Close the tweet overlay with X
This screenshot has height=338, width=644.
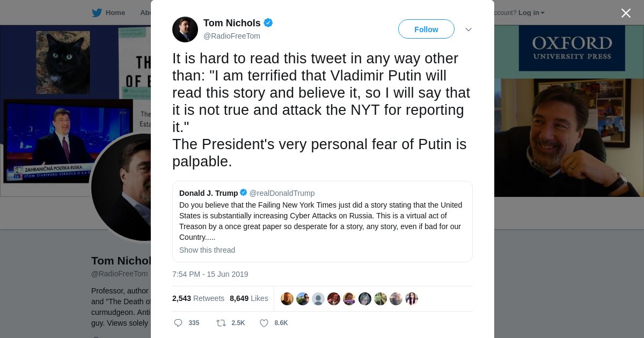(x=626, y=13)
